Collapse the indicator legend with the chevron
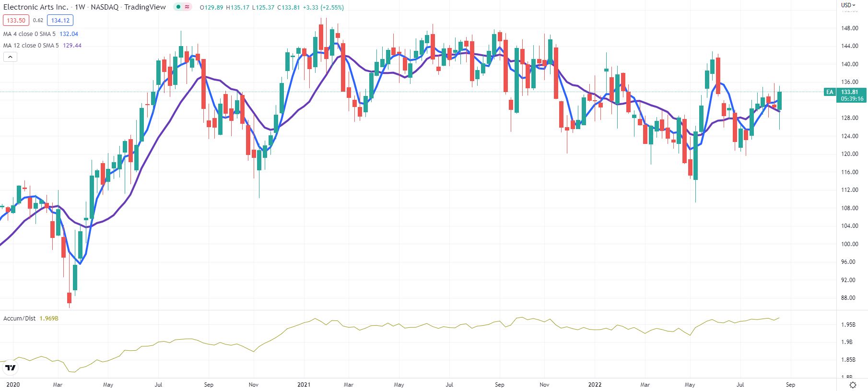Screen dimensions: 868x391 pos(10,57)
